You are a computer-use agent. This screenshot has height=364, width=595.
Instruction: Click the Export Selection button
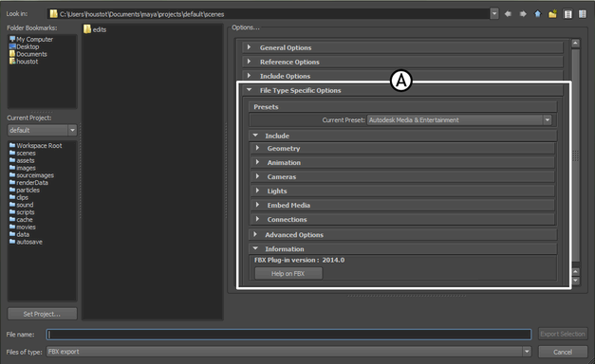563,334
